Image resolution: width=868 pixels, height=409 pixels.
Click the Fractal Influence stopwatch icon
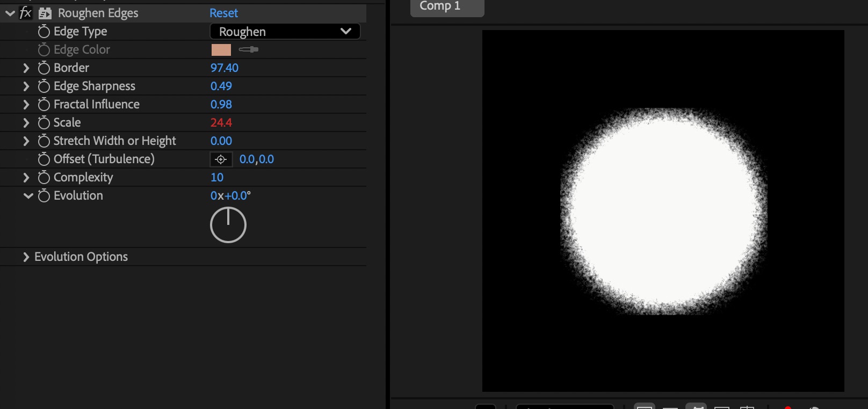[x=44, y=105]
